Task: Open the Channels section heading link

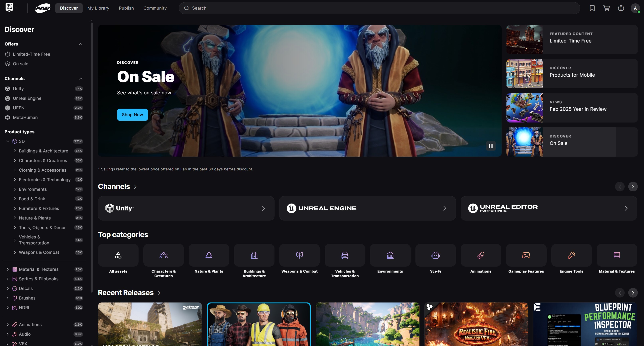Action: [x=118, y=187]
